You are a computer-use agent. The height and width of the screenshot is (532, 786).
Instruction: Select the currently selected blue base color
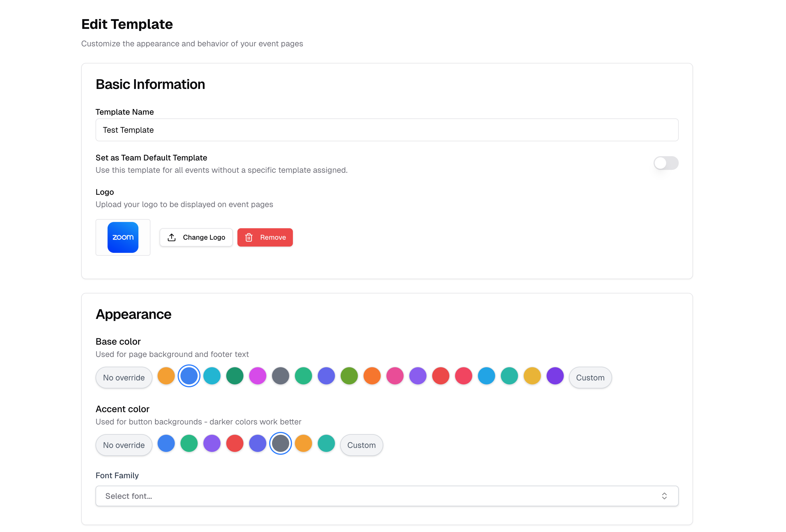click(189, 376)
